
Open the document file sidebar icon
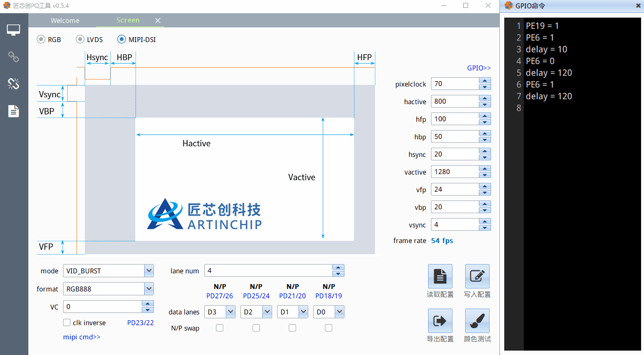coord(14,111)
